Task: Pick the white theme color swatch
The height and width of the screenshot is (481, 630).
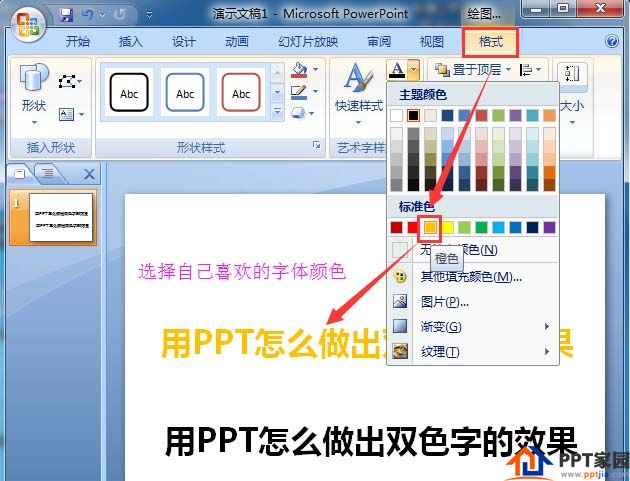Action: point(396,115)
